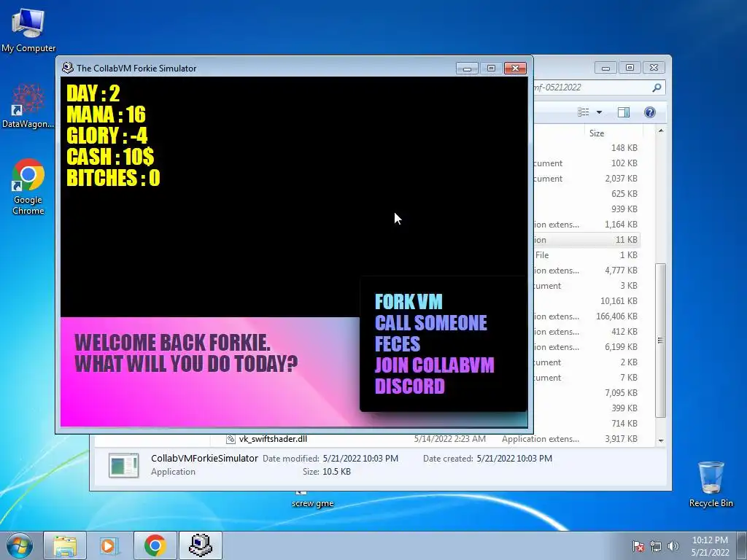Open Windows Start menu orb

coord(20,545)
